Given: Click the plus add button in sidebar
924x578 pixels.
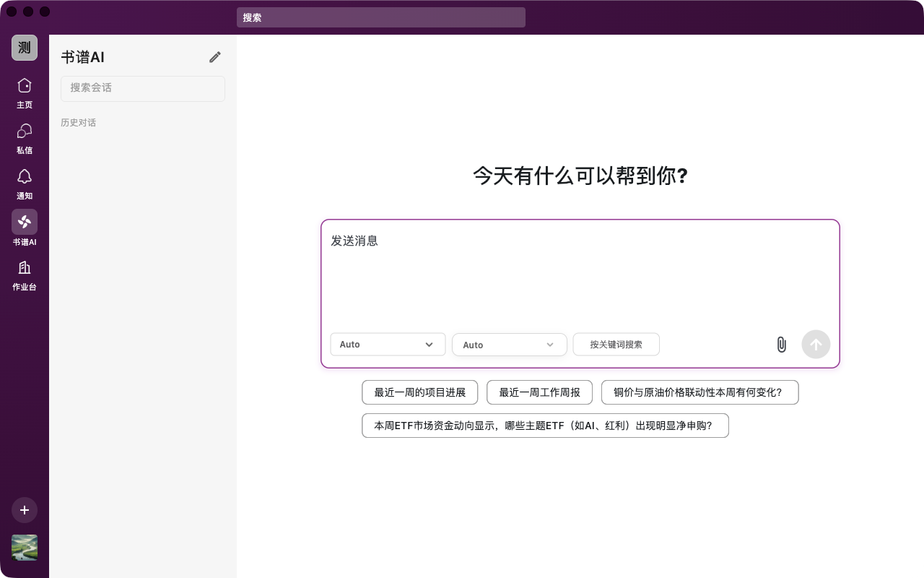Looking at the screenshot, I should point(25,510).
